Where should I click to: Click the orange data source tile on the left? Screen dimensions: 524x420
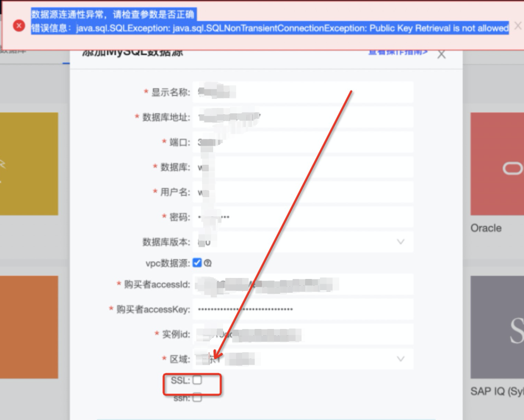29,327
